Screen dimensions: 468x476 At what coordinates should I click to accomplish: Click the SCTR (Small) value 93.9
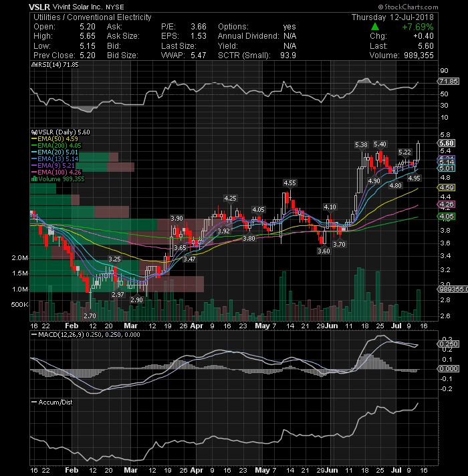288,55
